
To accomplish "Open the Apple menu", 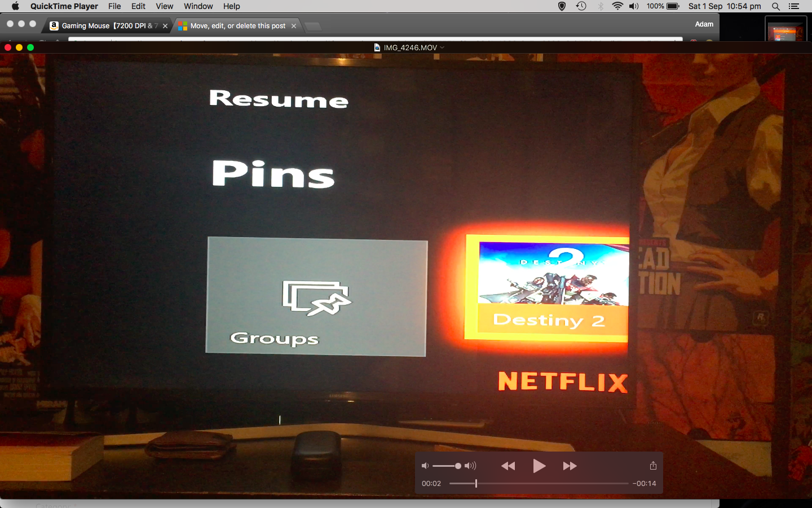I will tap(15, 6).
